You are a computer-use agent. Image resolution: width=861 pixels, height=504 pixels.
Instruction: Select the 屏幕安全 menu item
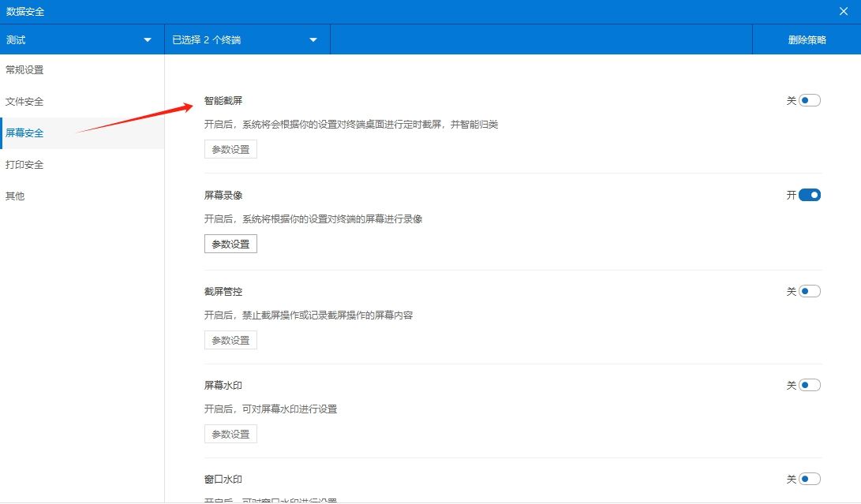point(82,133)
